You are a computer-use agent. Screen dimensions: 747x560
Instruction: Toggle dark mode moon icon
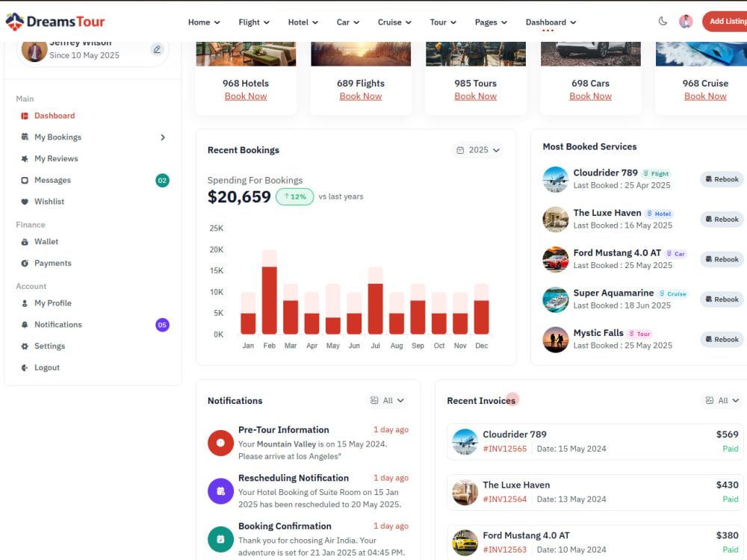click(663, 21)
